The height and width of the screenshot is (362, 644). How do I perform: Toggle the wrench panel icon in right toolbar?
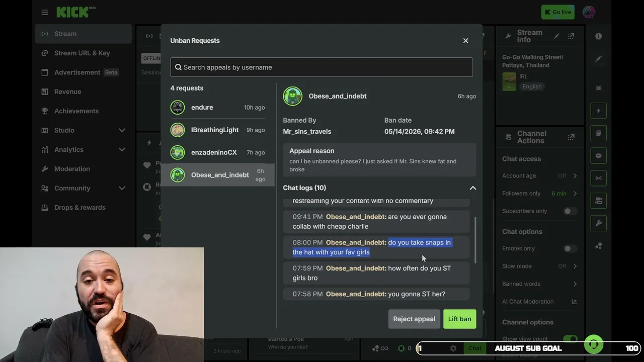[598, 223]
